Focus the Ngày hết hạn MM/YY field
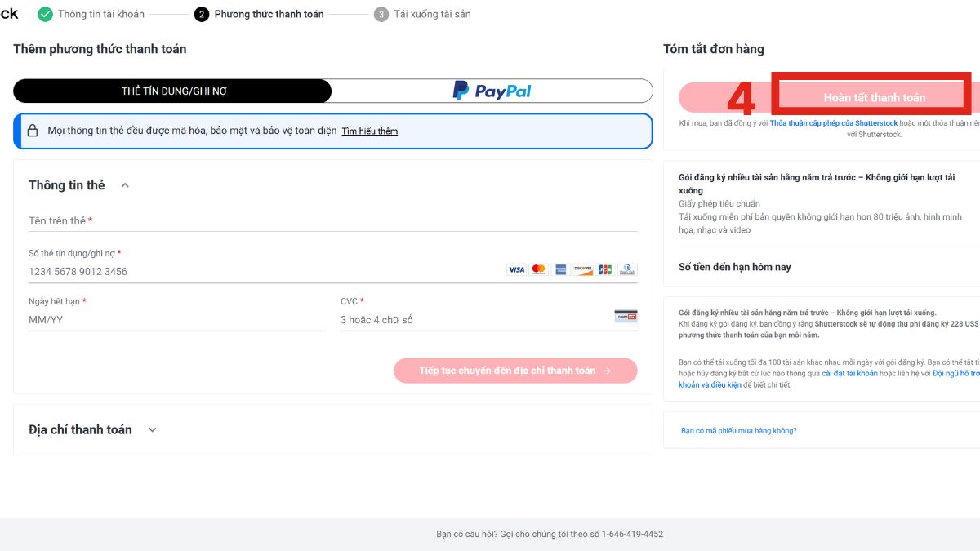The width and height of the screenshot is (980, 551). [176, 320]
